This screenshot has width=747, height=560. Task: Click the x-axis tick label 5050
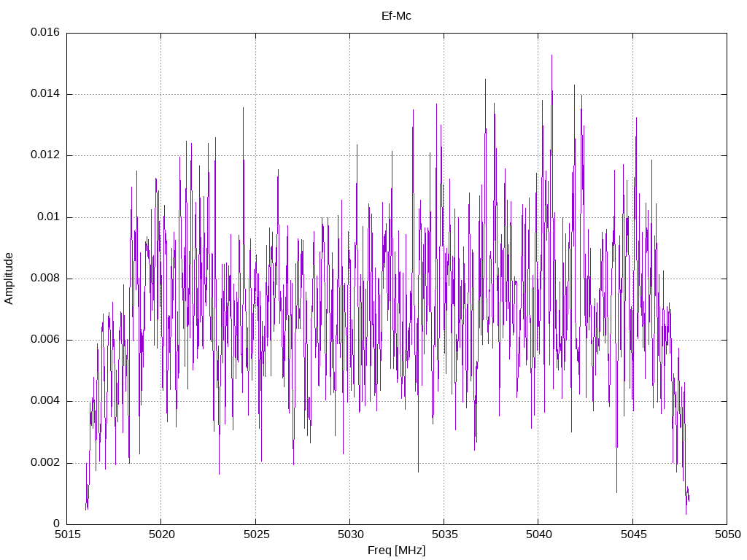pos(727,534)
